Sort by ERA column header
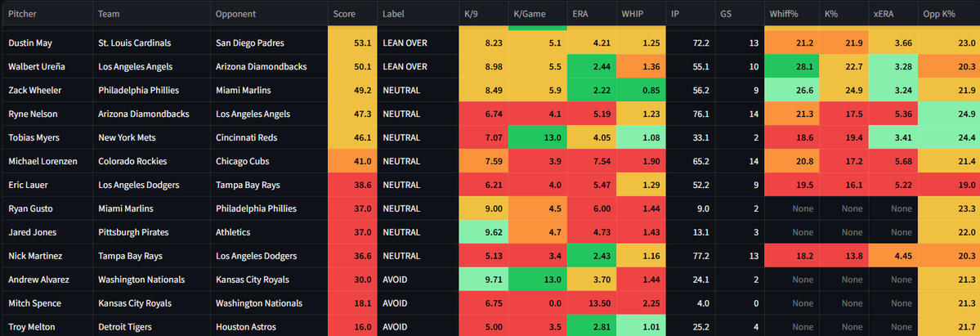Screen dimensions: 980x336 592,14
